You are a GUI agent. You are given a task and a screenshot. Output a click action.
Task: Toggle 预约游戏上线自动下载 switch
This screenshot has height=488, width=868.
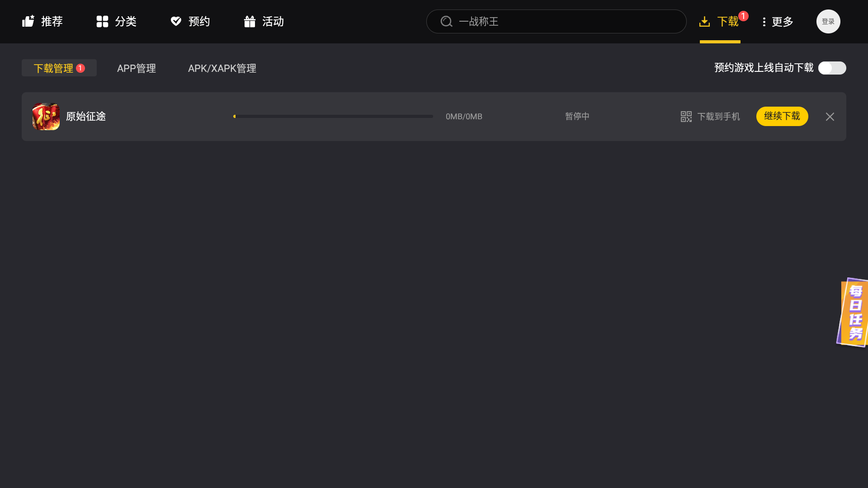(832, 68)
